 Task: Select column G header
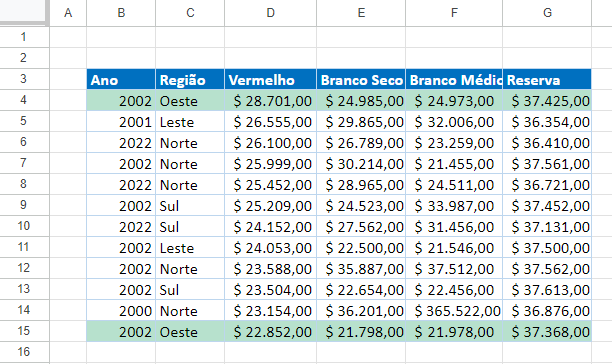[547, 13]
